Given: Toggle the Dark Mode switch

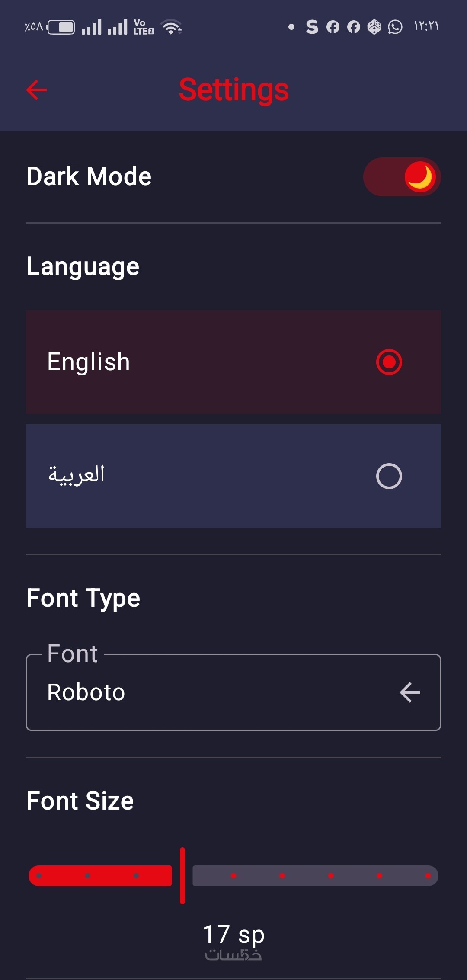Looking at the screenshot, I should point(402,177).
